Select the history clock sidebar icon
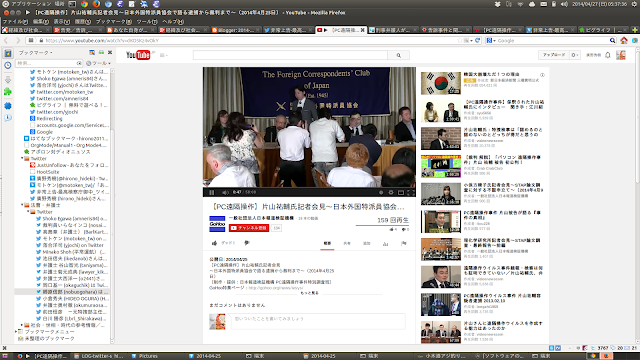Viewport: 640px width, 360px height. [8, 65]
